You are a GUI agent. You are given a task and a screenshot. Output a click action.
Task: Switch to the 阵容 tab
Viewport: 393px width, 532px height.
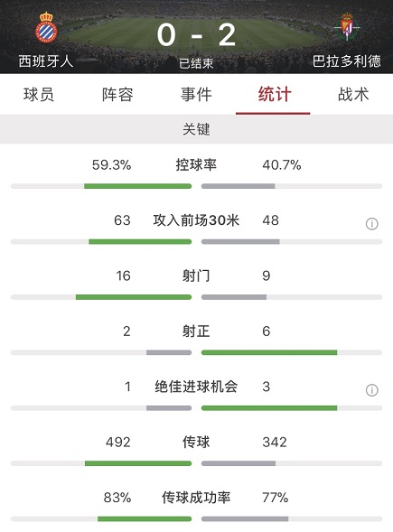[x=117, y=94]
